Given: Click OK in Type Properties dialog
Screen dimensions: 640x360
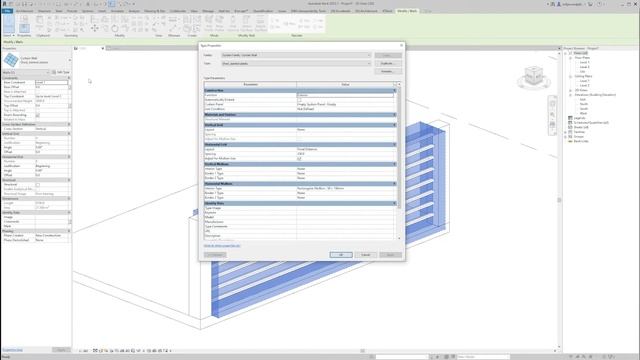Looking at the screenshot, I should point(341,255).
